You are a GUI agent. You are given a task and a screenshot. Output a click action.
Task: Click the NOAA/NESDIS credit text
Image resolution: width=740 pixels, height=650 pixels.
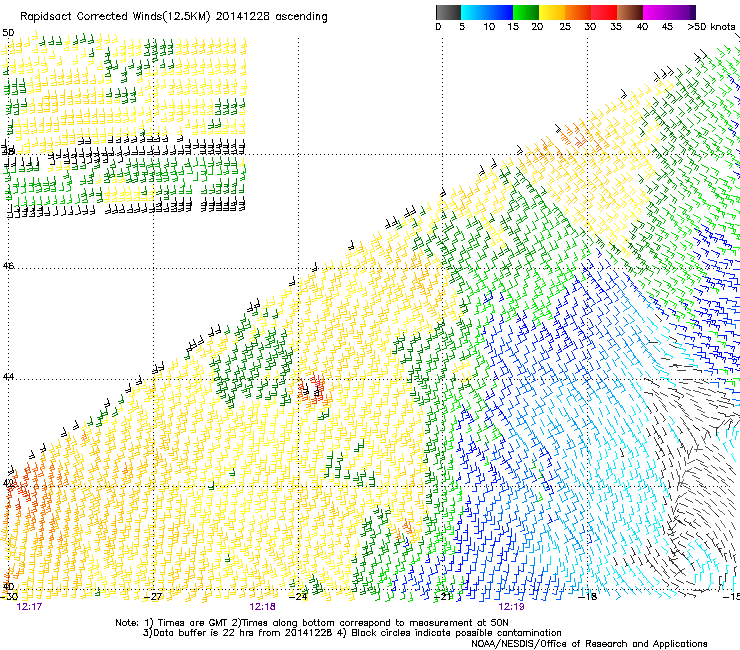(589, 644)
